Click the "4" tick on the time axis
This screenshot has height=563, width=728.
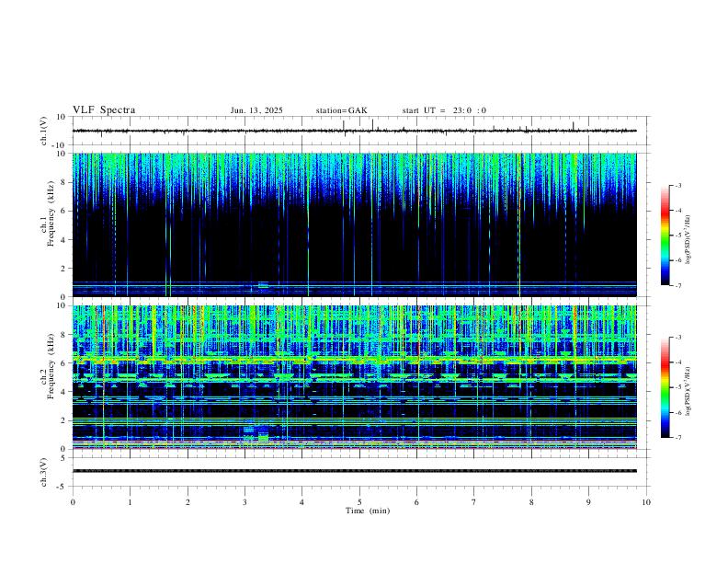(x=302, y=502)
